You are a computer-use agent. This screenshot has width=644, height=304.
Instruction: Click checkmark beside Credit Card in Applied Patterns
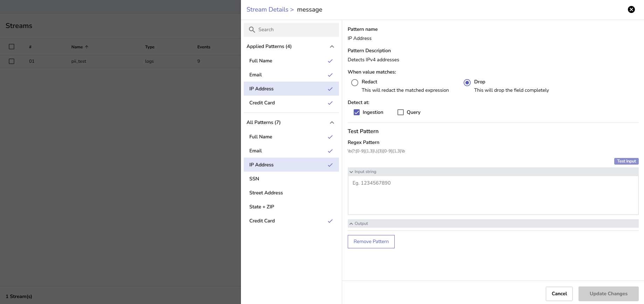tap(330, 103)
